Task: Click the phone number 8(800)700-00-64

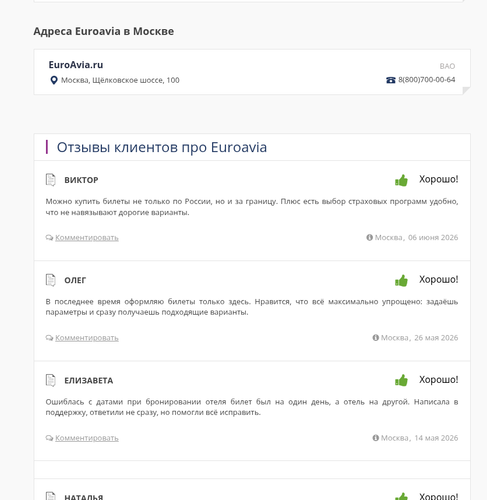Action: 427,80
